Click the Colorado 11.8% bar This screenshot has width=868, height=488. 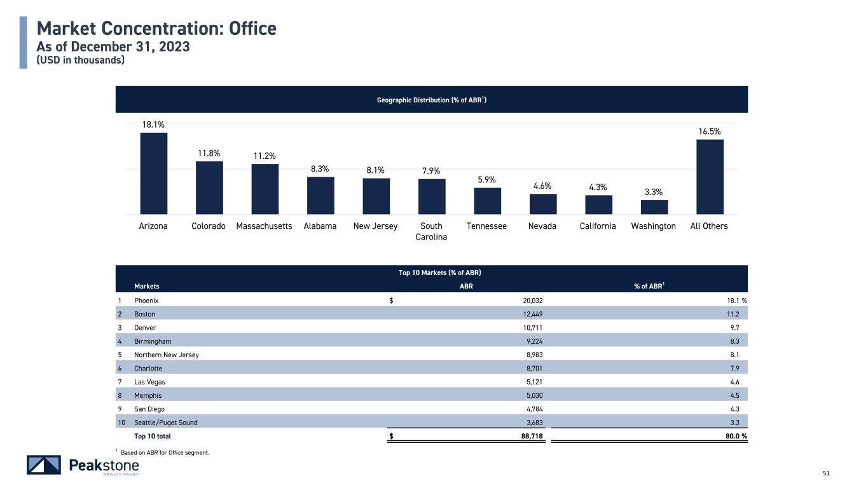coord(209,187)
